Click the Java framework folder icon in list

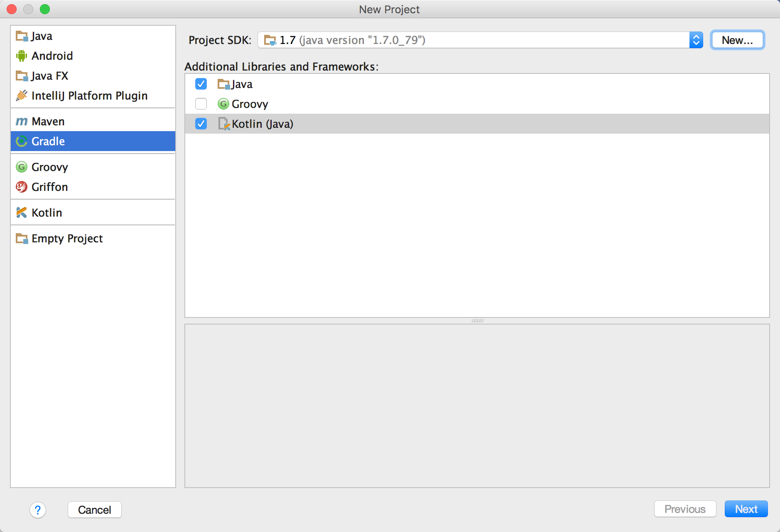click(x=223, y=84)
